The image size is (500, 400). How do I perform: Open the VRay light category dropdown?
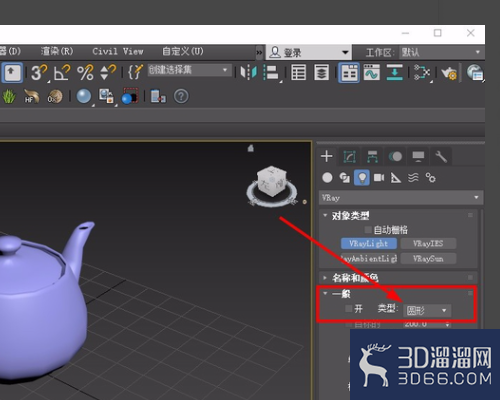[x=401, y=198]
